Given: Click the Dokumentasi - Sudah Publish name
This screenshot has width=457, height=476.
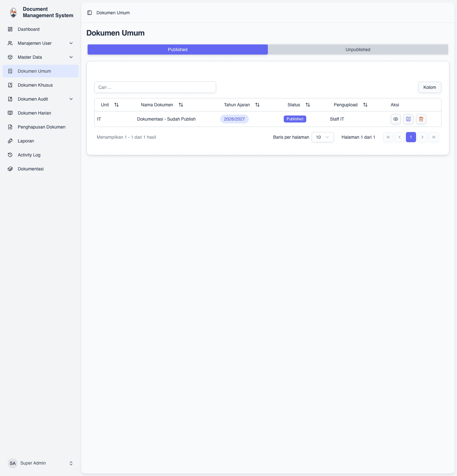Looking at the screenshot, I should [166, 119].
